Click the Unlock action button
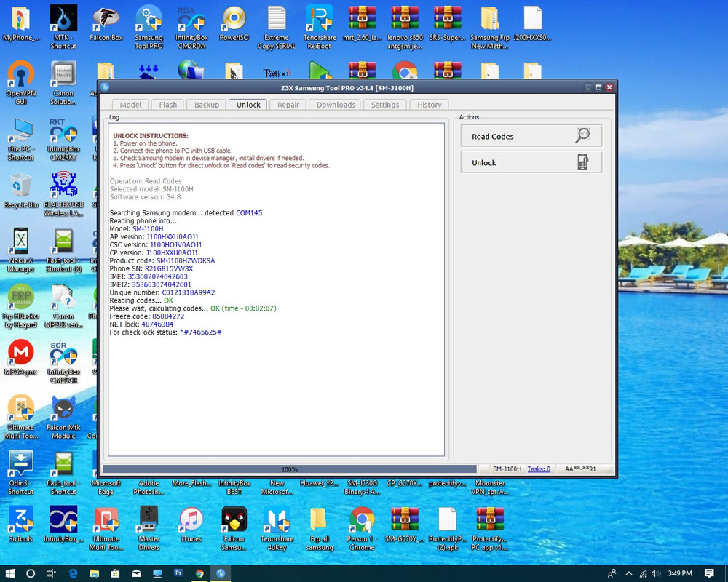The width and height of the screenshot is (728, 582). 531,162
